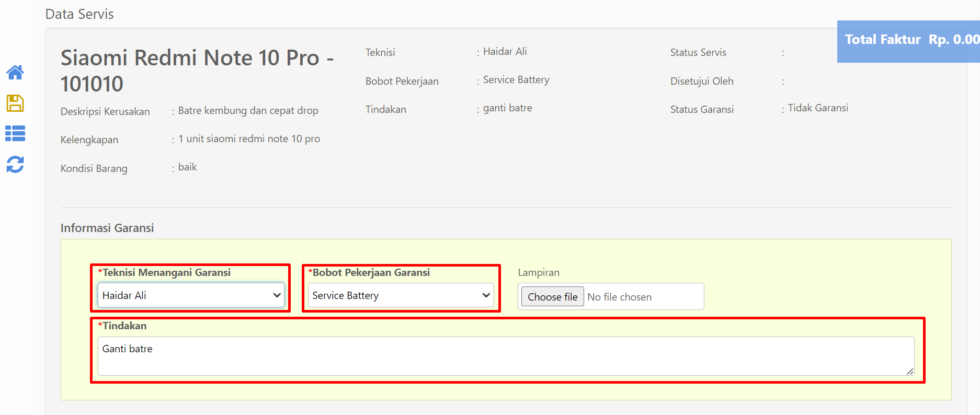The image size is (980, 415).
Task: Click the 'Kelengkapan' label
Action: (x=89, y=140)
